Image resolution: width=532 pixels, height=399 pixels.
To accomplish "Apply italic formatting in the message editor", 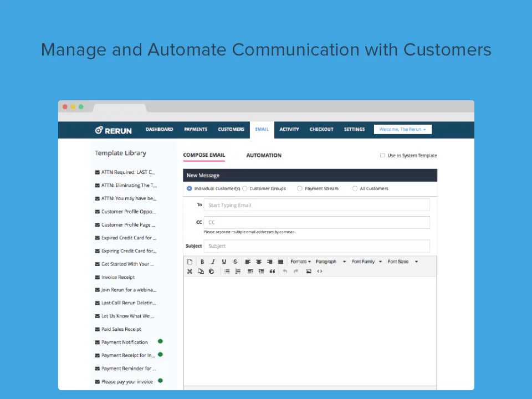I will coord(213,262).
